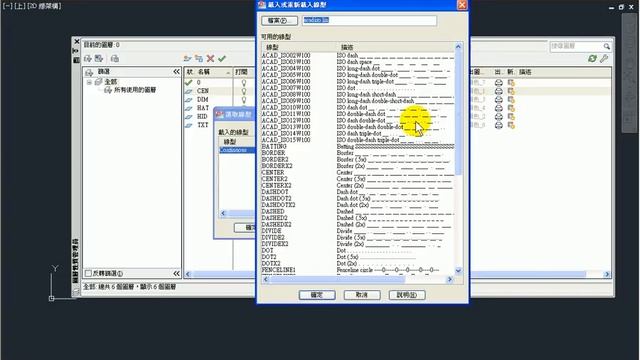Click New Layer Frozen in Viewports icon
The height and width of the screenshot is (360, 640).
[x=199, y=59]
